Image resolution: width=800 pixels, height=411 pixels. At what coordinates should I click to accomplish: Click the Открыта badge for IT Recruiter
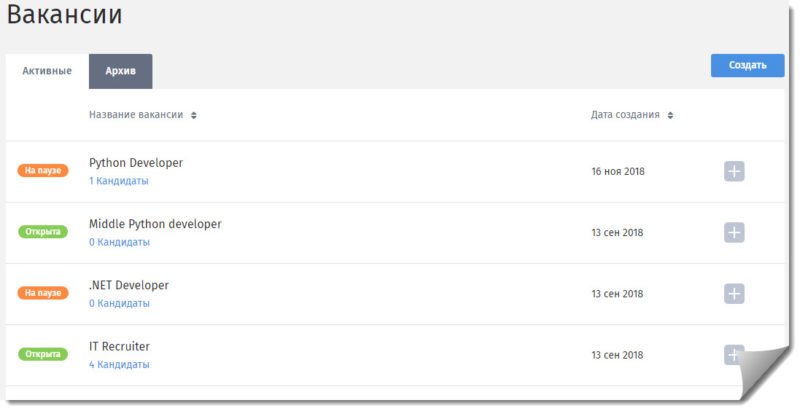click(43, 354)
